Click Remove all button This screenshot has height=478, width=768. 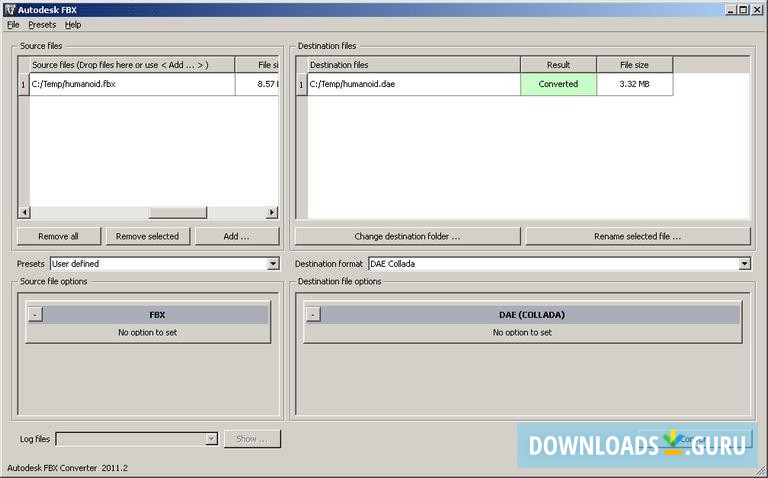(59, 236)
